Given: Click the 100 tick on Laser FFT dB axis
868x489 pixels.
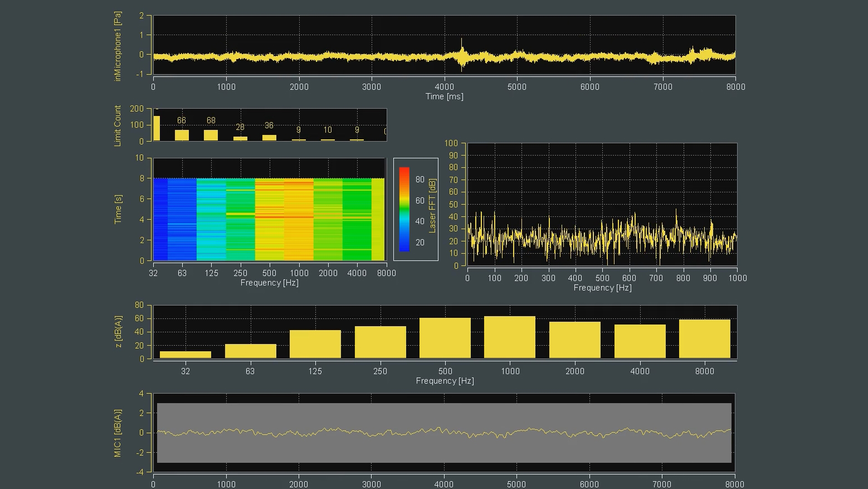Looking at the screenshot, I should tap(451, 143).
